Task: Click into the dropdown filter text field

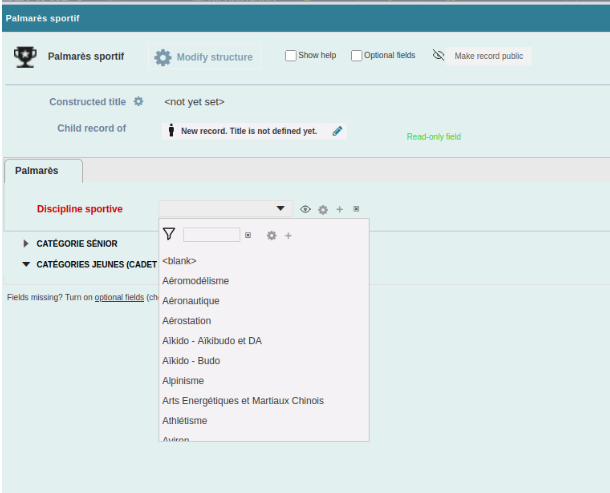Action: [x=211, y=235]
